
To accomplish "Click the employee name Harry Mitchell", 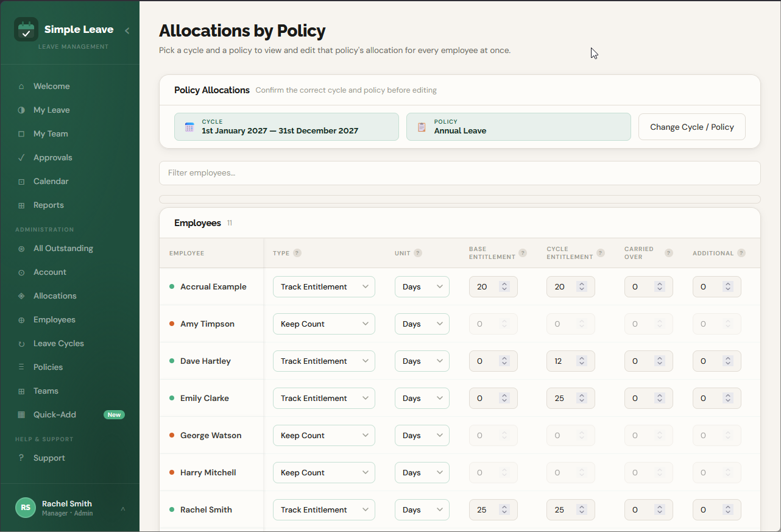I will pos(208,472).
